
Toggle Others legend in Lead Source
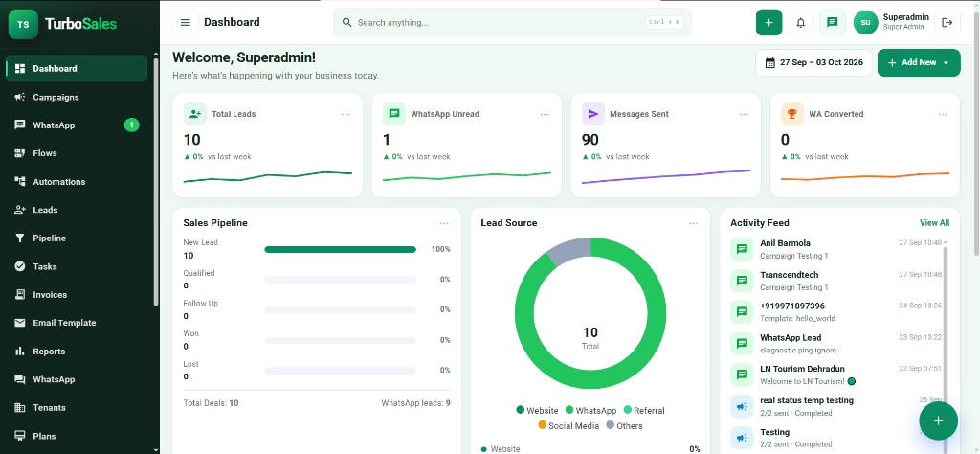pos(624,425)
